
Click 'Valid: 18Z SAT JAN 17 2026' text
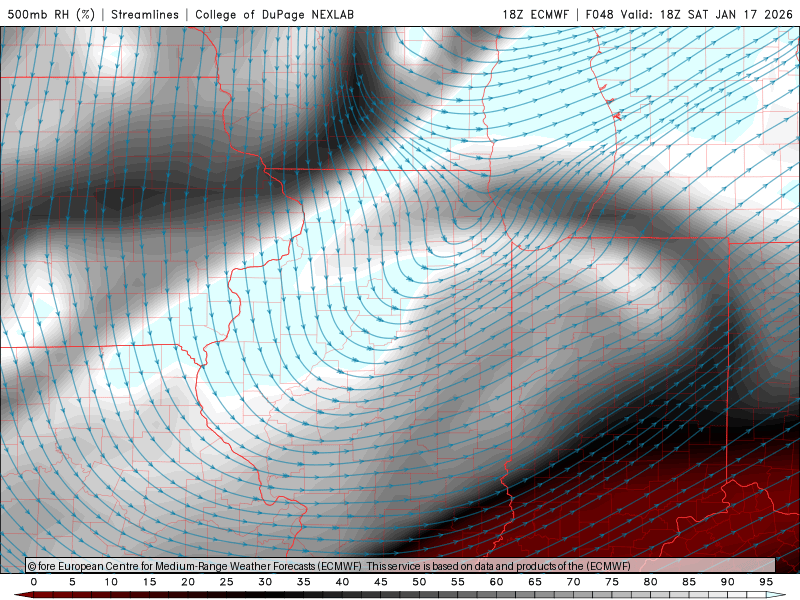707,14
